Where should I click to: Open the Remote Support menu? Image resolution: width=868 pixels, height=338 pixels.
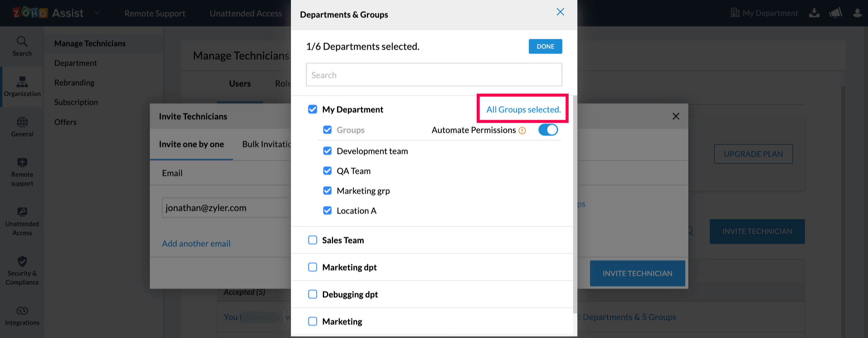point(155,14)
